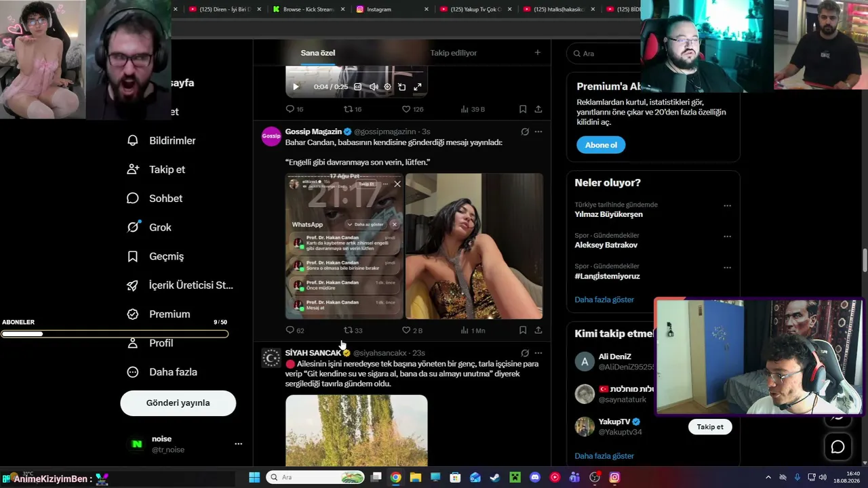The image size is (868, 488).
Task: Click Grok action icon on SİYAH SANCAK post
Action: (x=525, y=353)
